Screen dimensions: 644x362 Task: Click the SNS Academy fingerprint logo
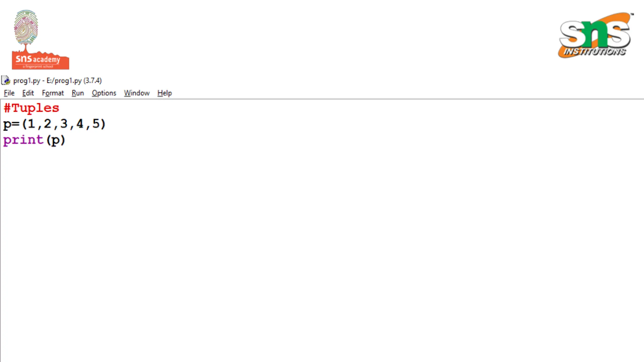40,40
